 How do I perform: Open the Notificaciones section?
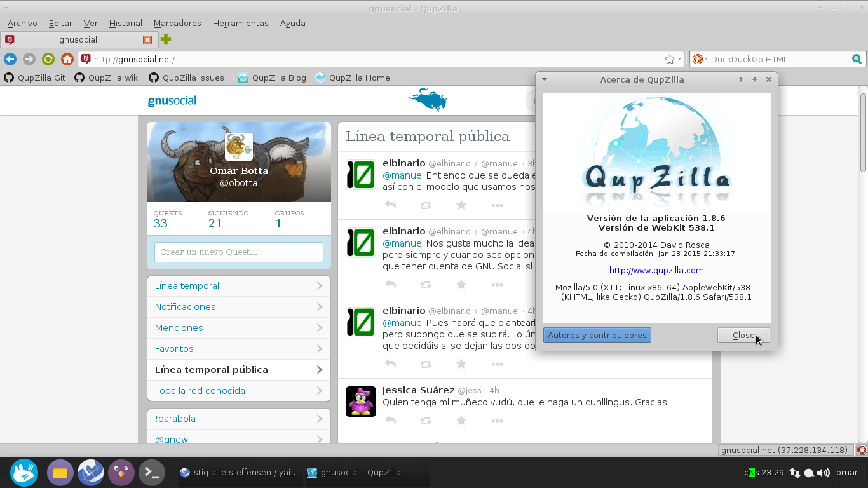click(239, 307)
